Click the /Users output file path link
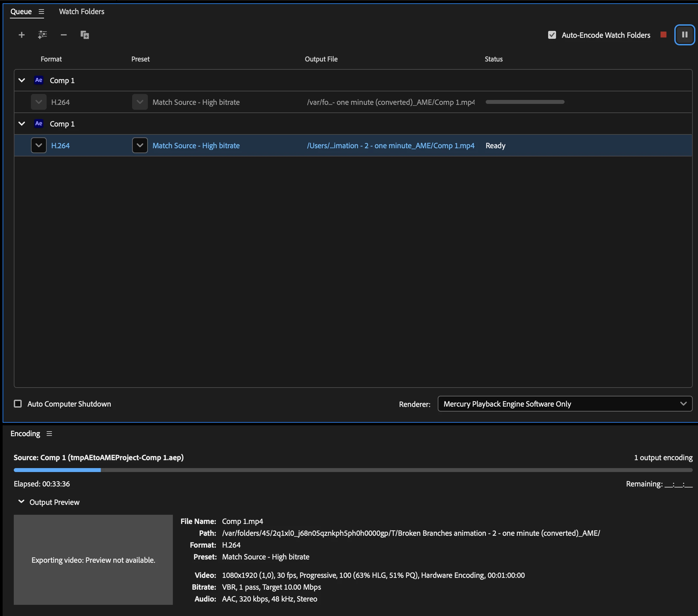This screenshot has height=616, width=698. pyautogui.click(x=390, y=146)
